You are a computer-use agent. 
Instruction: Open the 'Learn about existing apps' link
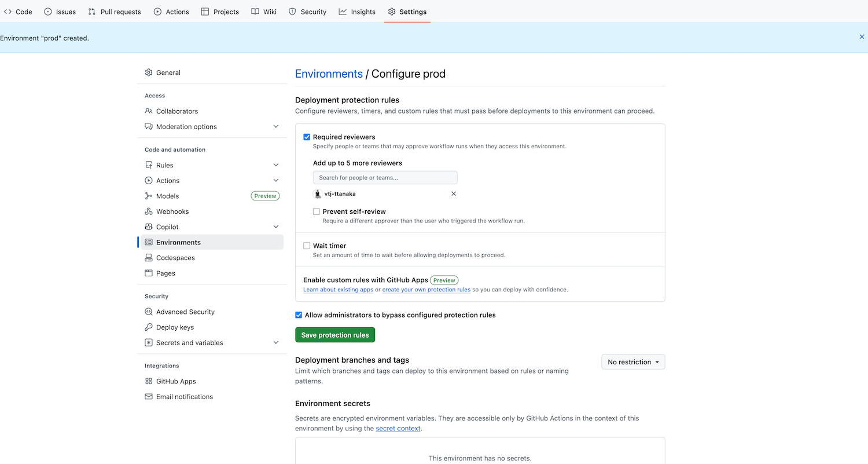coord(338,290)
